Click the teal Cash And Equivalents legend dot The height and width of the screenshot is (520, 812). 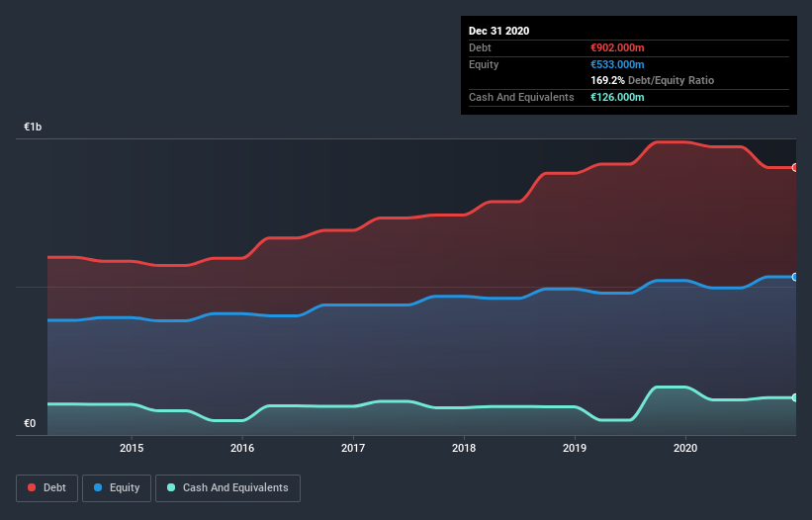pos(171,487)
